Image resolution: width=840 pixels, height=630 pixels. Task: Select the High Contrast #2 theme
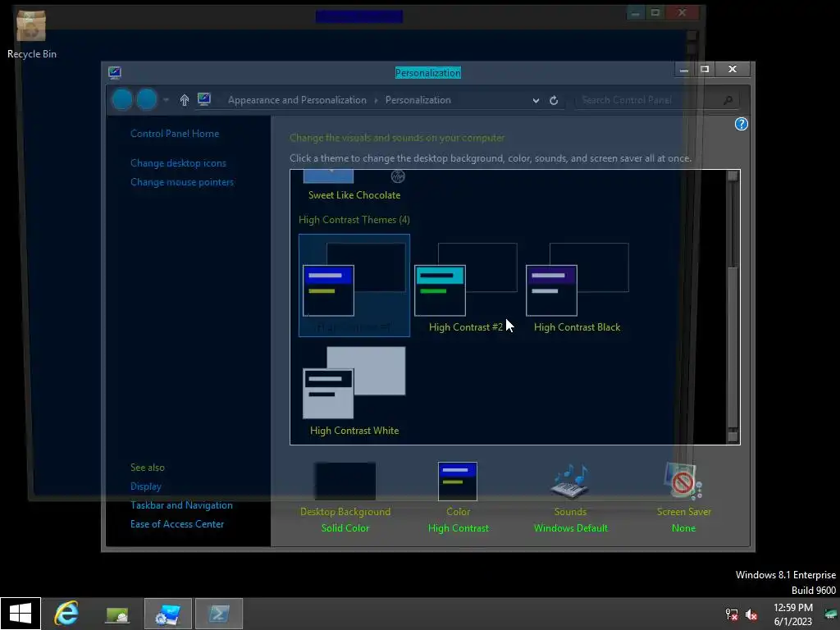pyautogui.click(x=466, y=285)
